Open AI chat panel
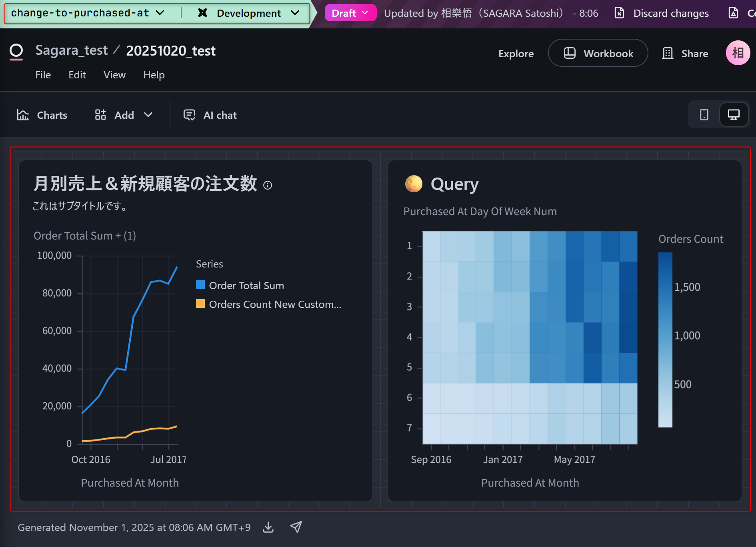Viewport: 756px width, 547px height. [210, 115]
